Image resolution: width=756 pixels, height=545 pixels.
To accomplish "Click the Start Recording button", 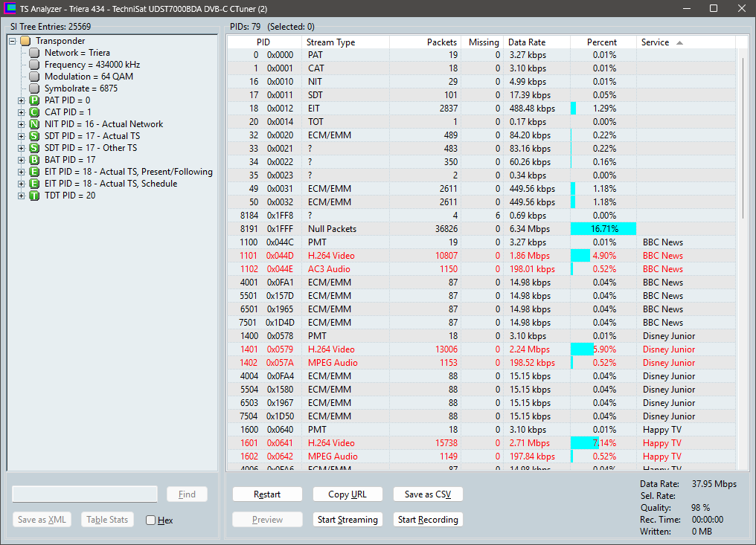I will coord(428,520).
